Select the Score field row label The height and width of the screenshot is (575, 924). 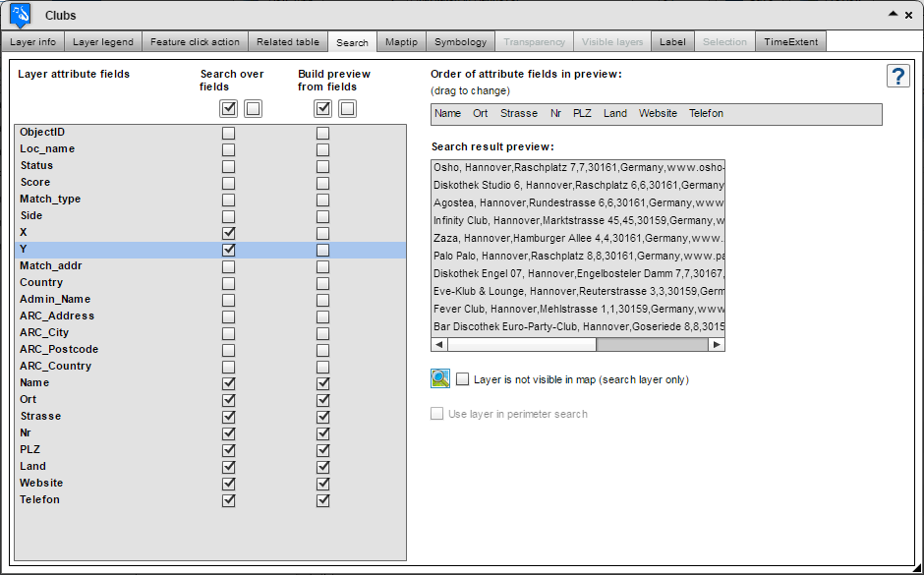tap(35, 182)
